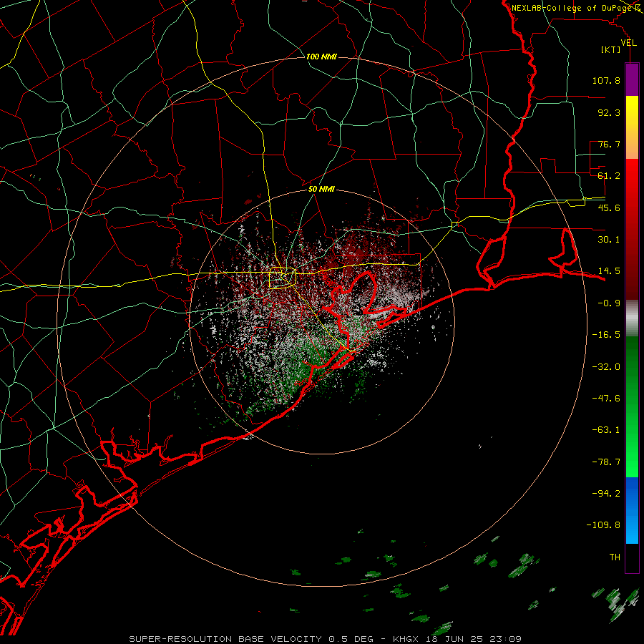Select the 14.5 scale value
The width and height of the screenshot is (644, 644).
[x=609, y=271]
